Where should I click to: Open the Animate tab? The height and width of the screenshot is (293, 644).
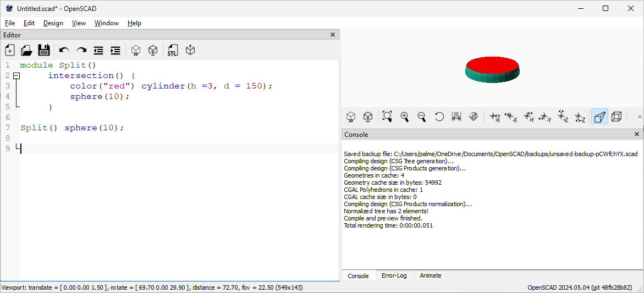(430, 275)
